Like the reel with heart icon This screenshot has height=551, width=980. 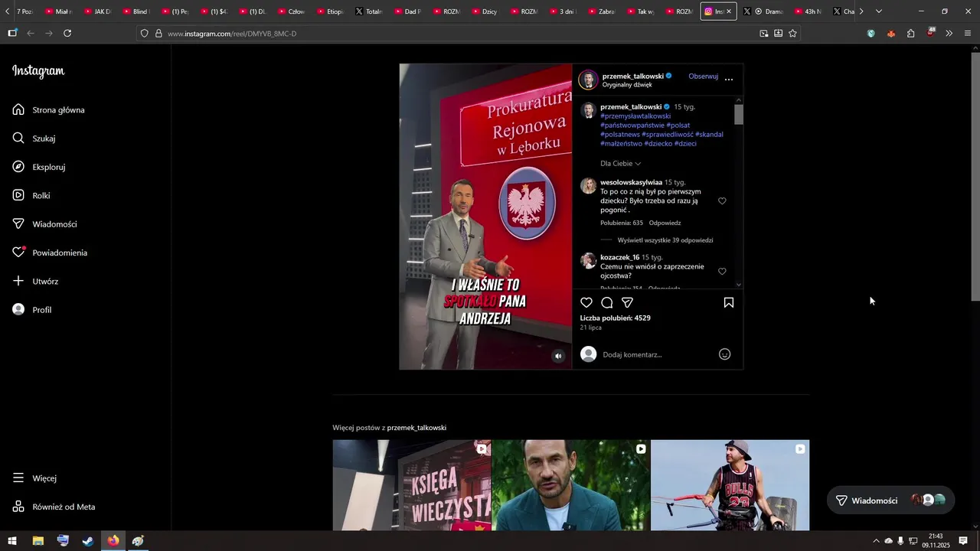tap(586, 302)
